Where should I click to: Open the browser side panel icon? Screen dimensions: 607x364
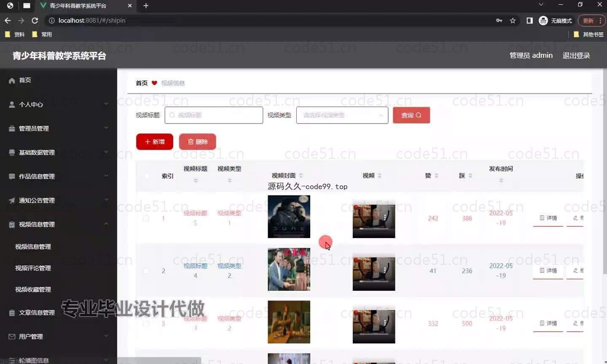pyautogui.click(x=529, y=21)
